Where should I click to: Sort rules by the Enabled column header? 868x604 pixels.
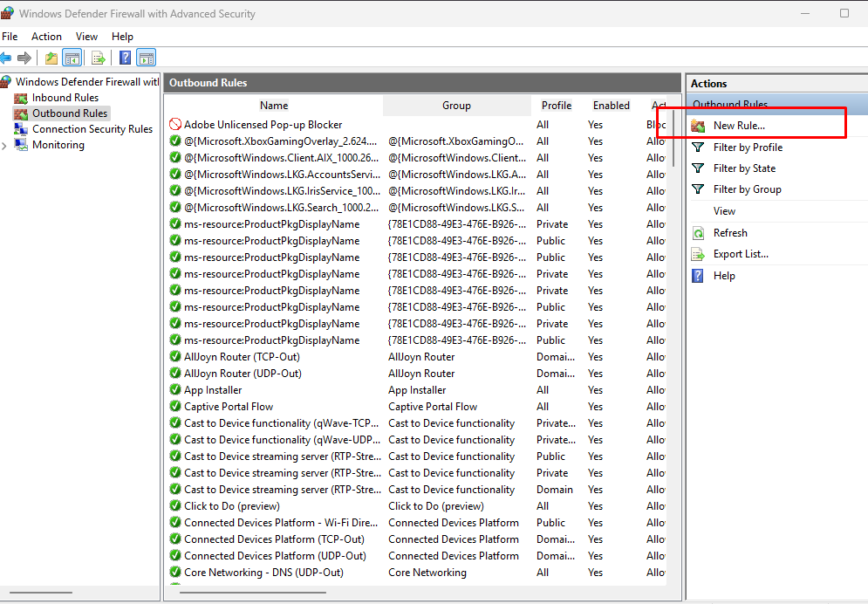coord(611,106)
